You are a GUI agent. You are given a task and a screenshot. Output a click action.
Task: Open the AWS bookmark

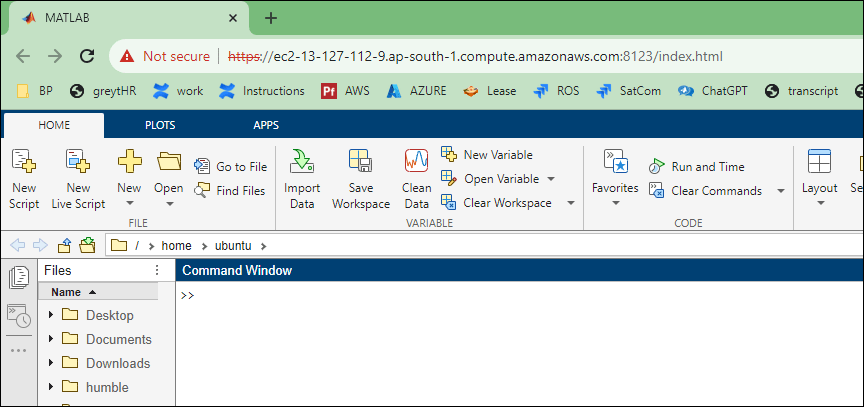pyautogui.click(x=345, y=91)
